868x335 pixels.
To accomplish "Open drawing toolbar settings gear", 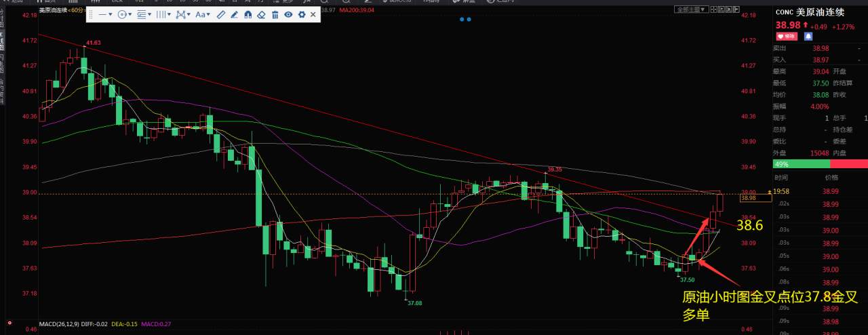I will (x=302, y=14).
